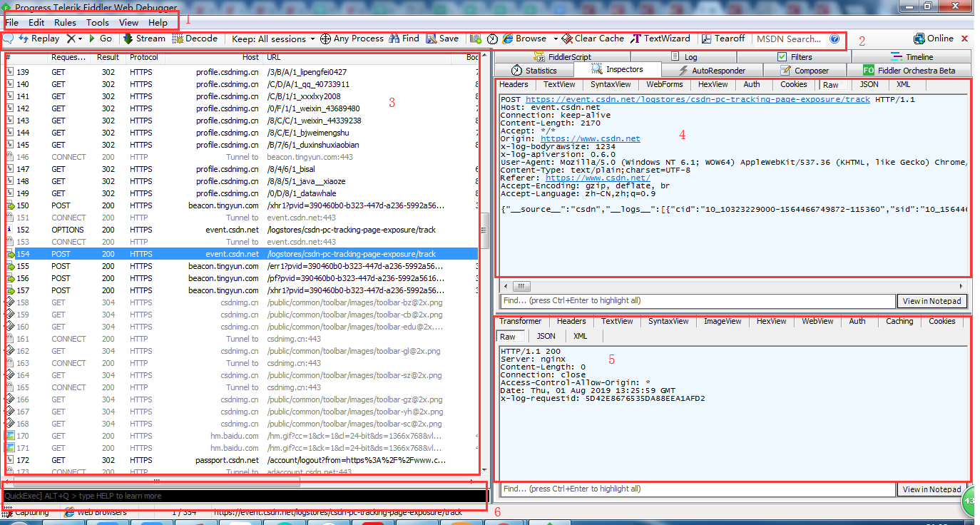The height and width of the screenshot is (525, 980).
Task: Expand the Browse dropdown arrow
Action: 555,39
